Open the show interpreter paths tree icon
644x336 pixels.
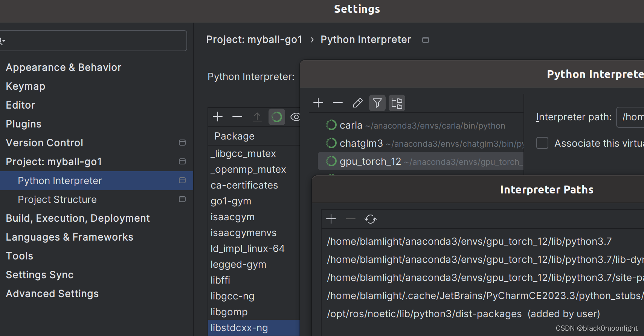pyautogui.click(x=397, y=103)
